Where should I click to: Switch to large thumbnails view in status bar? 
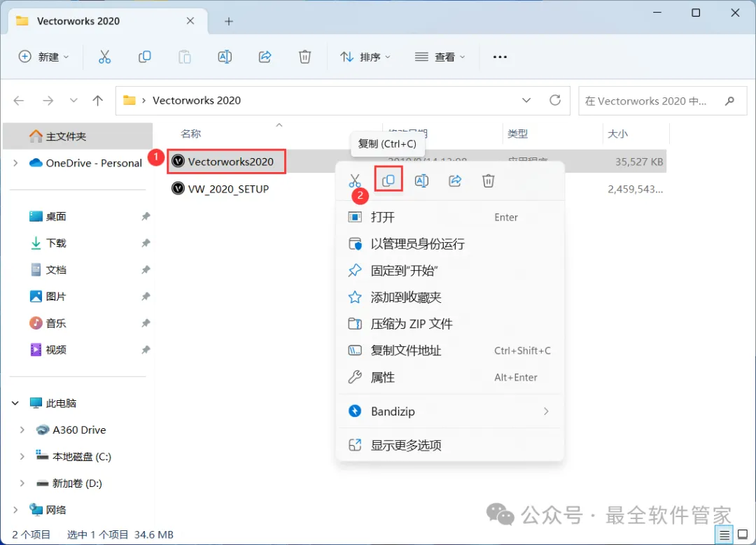click(743, 535)
